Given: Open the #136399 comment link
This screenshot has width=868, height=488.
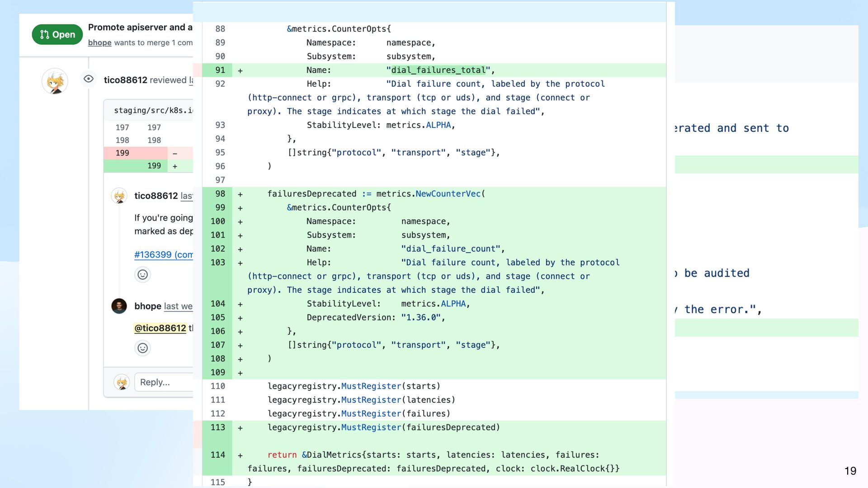Looking at the screenshot, I should [x=163, y=254].
